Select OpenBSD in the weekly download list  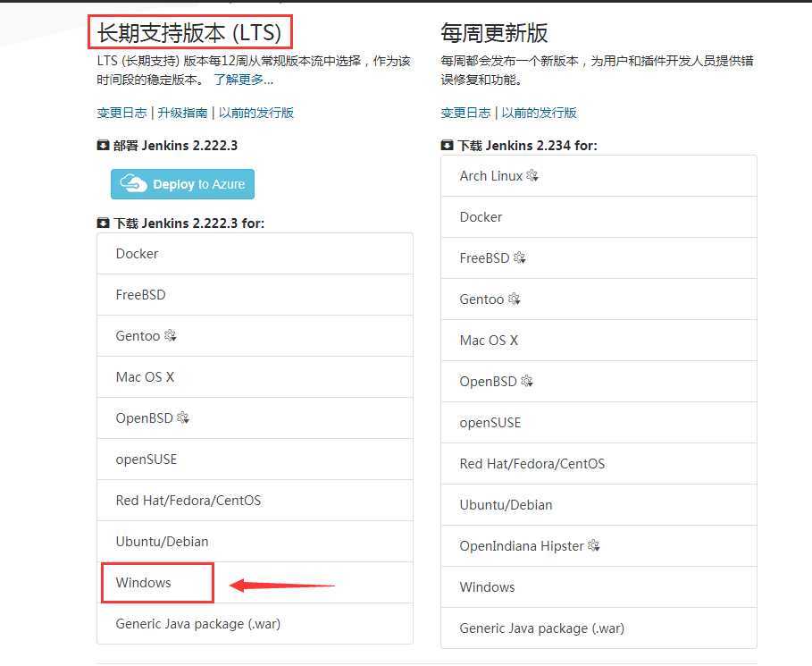click(599, 382)
